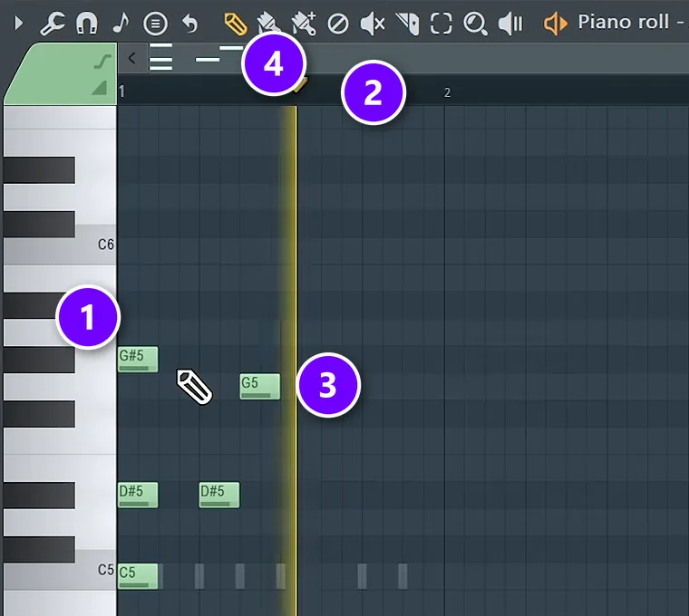Select the Draw pencil tool
The height and width of the screenshot is (616, 689).
pos(236,24)
